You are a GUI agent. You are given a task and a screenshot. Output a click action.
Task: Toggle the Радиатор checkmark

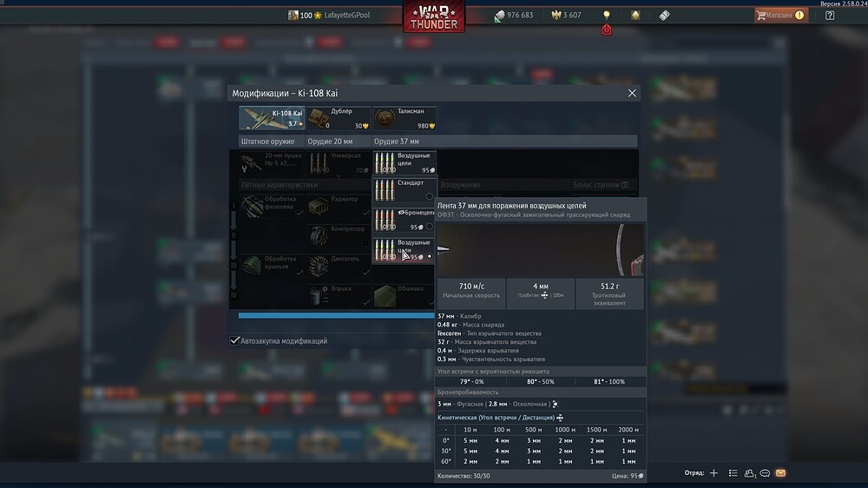point(365,213)
